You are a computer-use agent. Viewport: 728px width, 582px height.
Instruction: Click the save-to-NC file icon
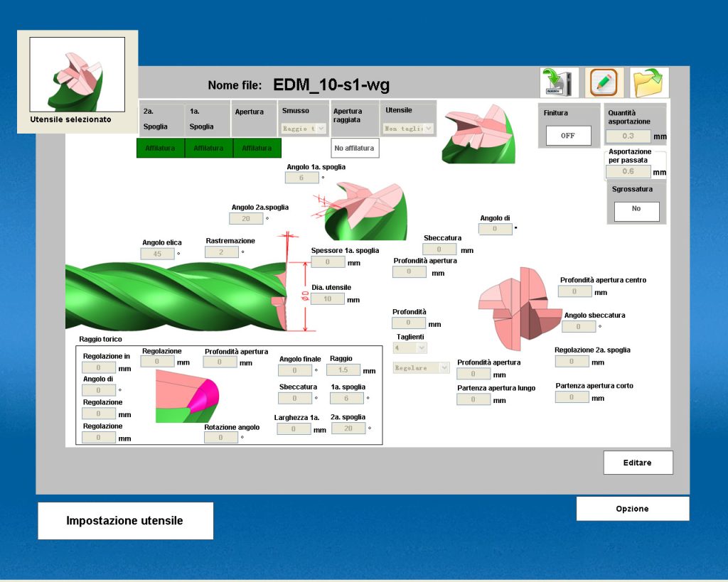click(x=559, y=82)
